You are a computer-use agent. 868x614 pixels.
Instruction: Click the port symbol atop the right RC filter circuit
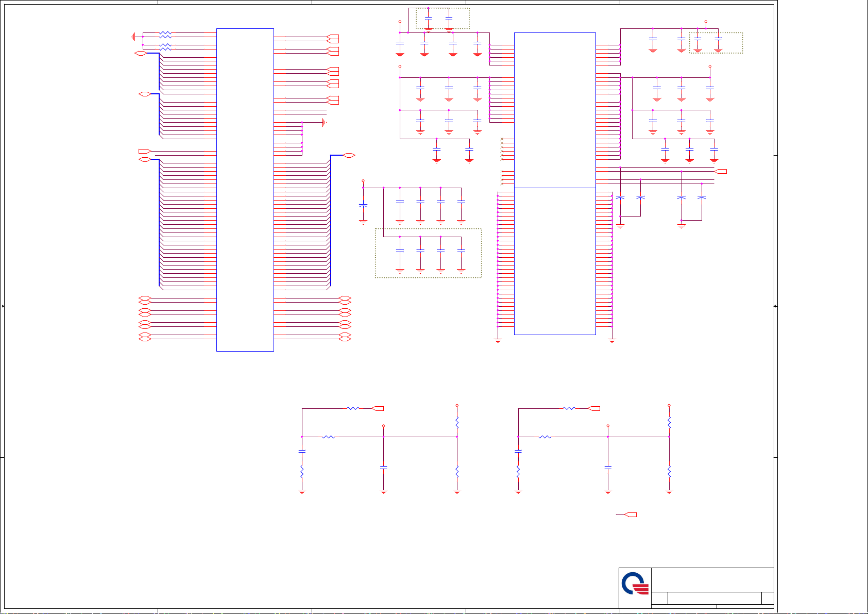pyautogui.click(x=593, y=408)
